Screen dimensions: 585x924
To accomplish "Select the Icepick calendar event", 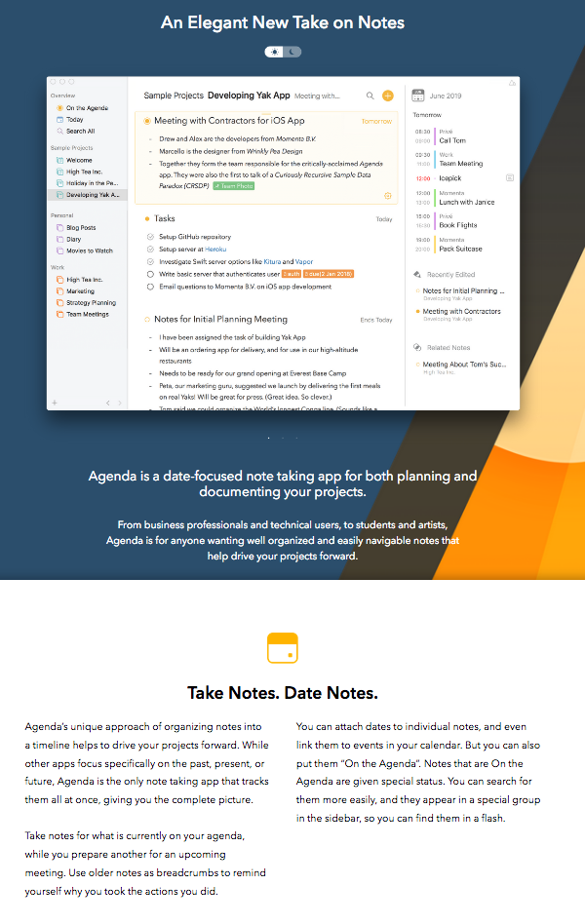I will coord(449,178).
